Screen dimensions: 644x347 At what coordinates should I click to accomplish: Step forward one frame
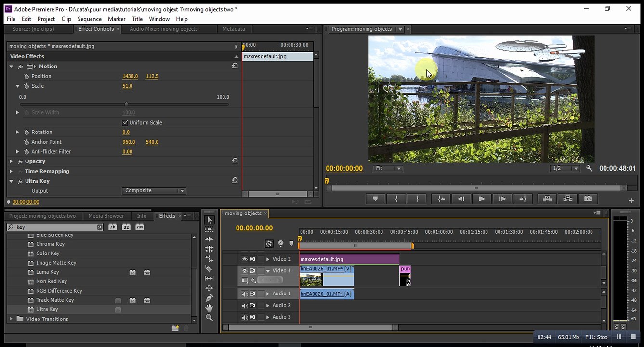(502, 199)
